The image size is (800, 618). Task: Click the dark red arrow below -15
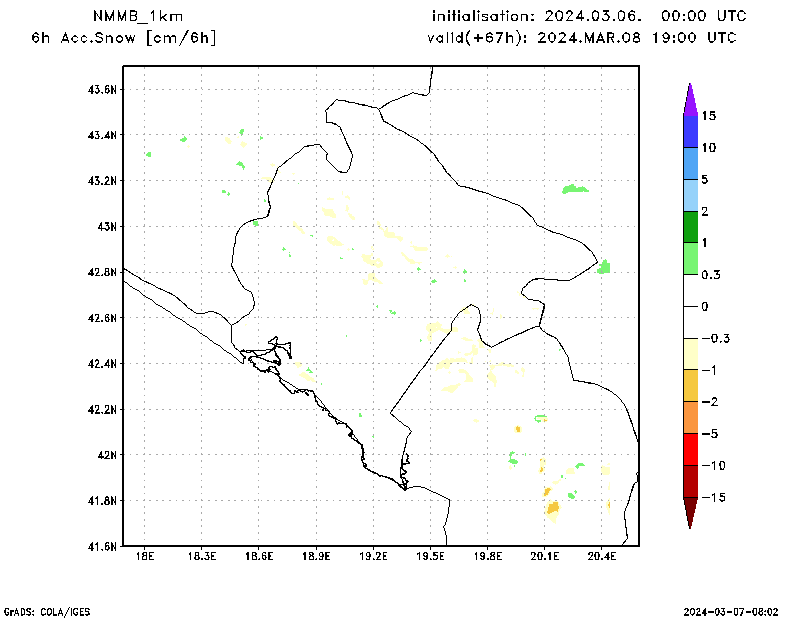tap(690, 513)
